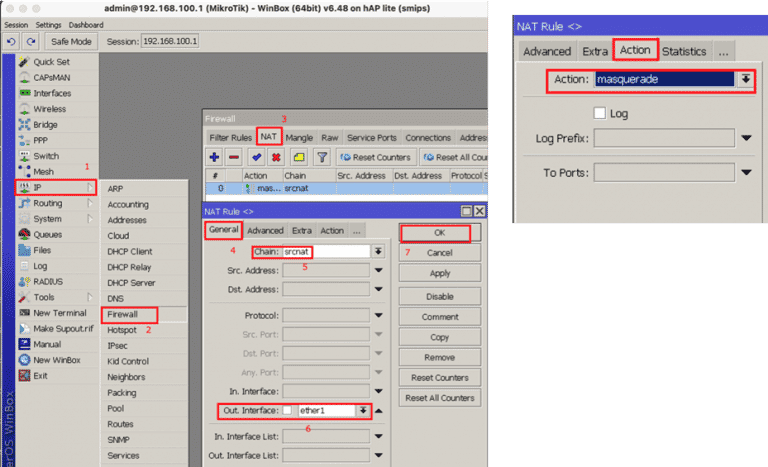Click the Chain srcnat input field
Image resolution: width=768 pixels, height=467 pixels.
click(x=325, y=253)
